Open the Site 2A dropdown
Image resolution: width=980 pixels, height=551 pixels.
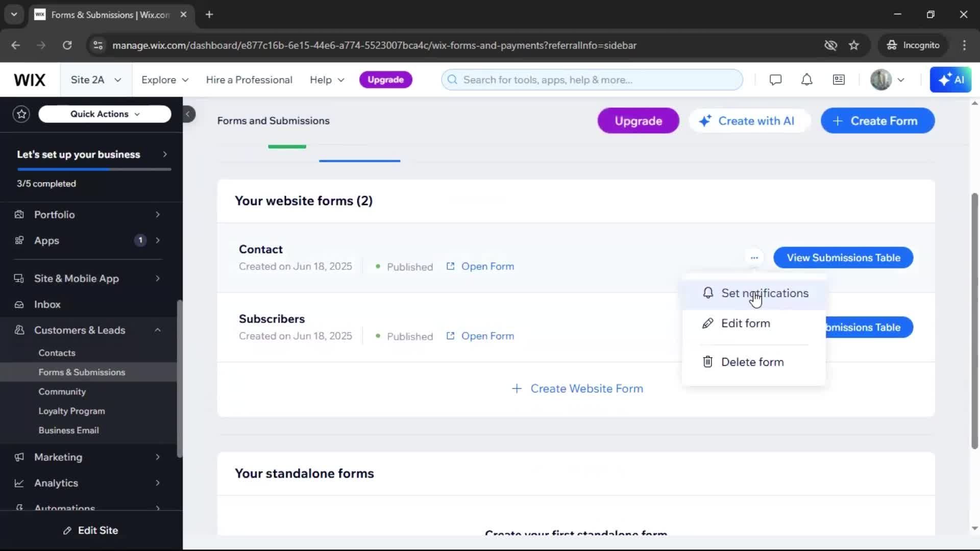96,80
